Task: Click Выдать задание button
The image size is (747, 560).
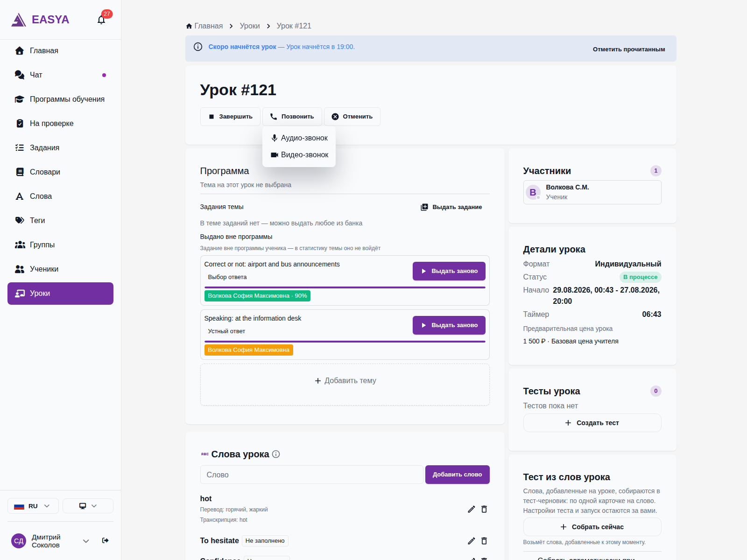Action: (451, 207)
